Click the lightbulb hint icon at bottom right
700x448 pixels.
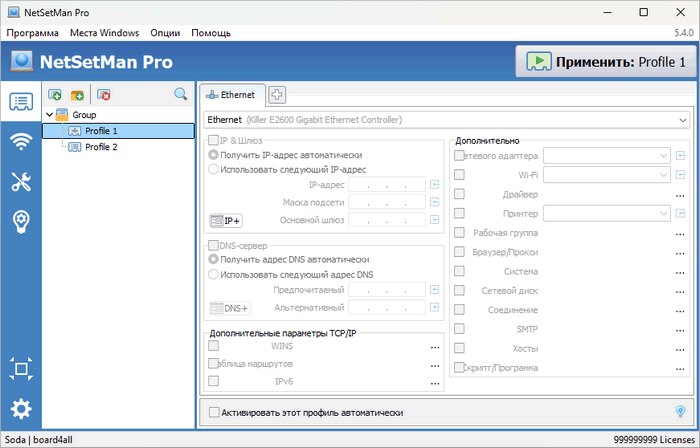click(681, 411)
